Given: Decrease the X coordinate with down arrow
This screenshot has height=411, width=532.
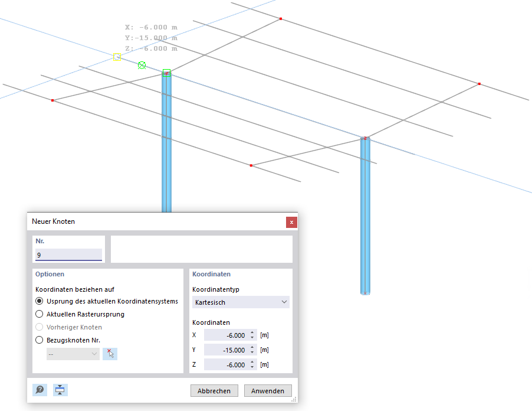Looking at the screenshot, I should [252, 338].
